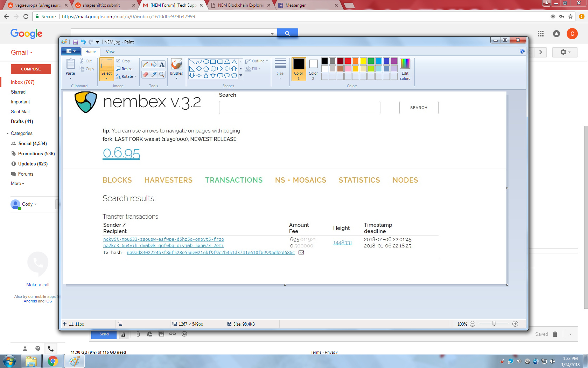Click Chrome bookmark star icon
The height and width of the screenshot is (368, 588).
pos(570,16)
